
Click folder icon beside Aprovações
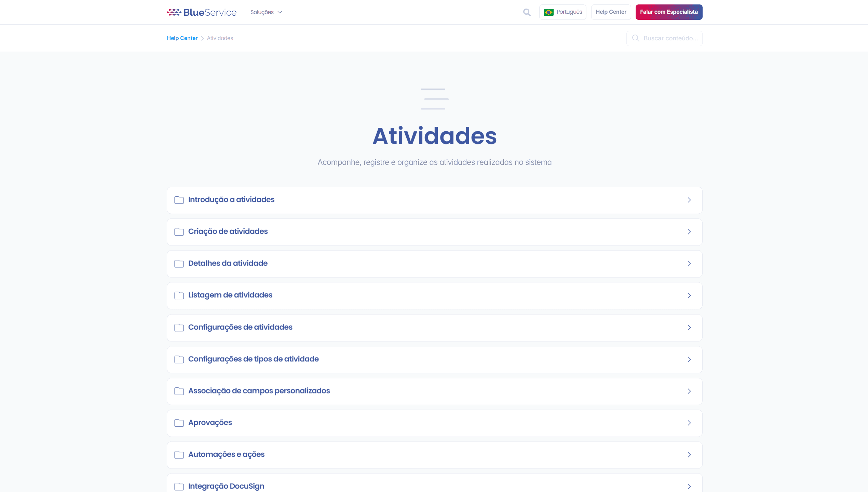[x=179, y=423]
